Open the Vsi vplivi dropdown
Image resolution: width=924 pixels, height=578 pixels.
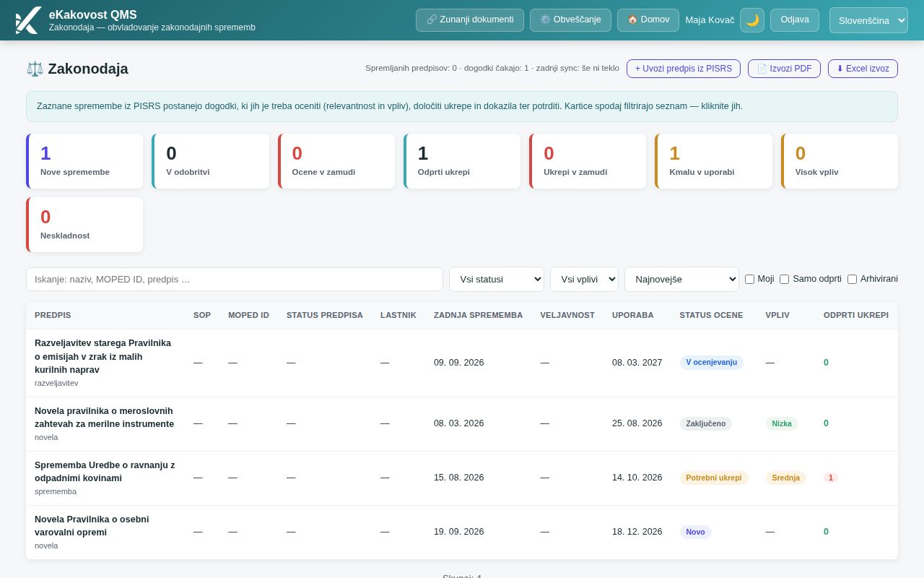584,280
